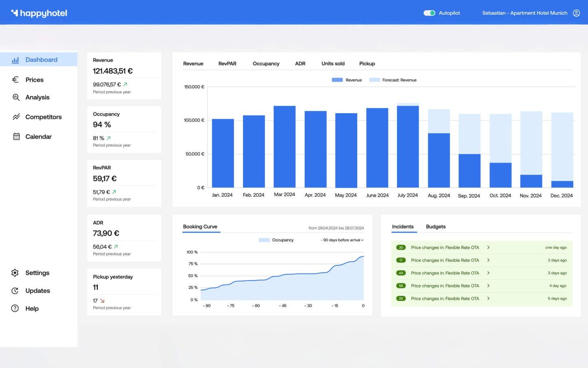This screenshot has height=368, width=588.
Task: Open the user profile avatar icon
Action: tap(576, 13)
